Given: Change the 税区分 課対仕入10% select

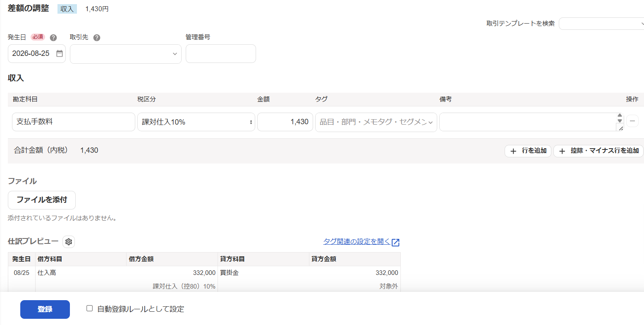Looking at the screenshot, I should pos(196,122).
